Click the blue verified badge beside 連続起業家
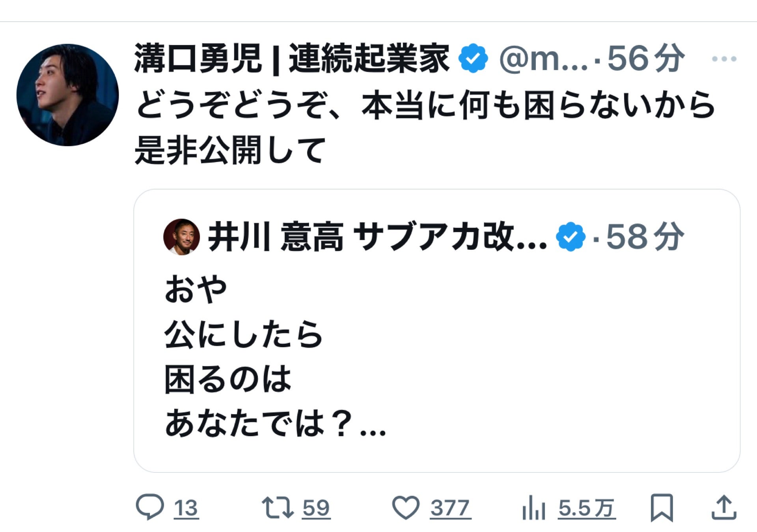This screenshot has height=532, width=757. point(473,59)
